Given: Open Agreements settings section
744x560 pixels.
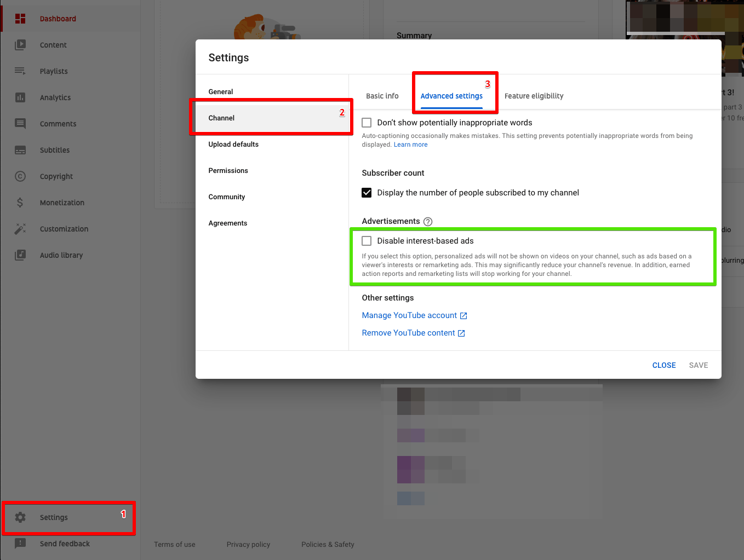Looking at the screenshot, I should (x=272, y=223).
